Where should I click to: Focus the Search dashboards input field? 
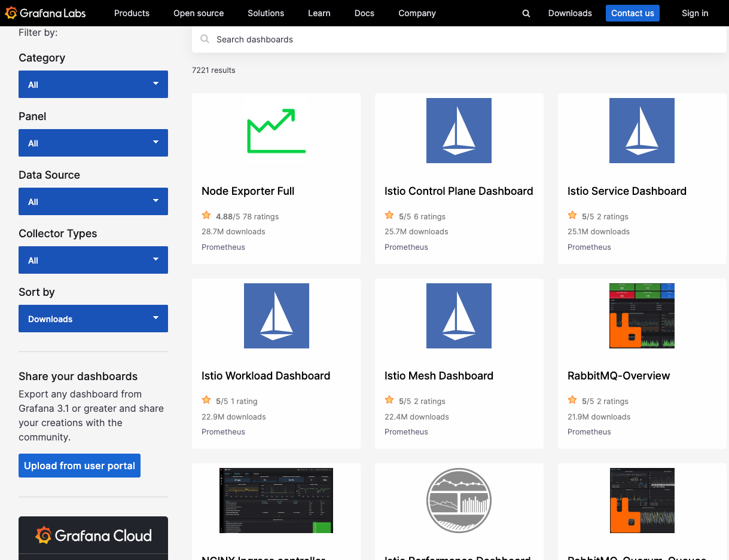(x=459, y=39)
